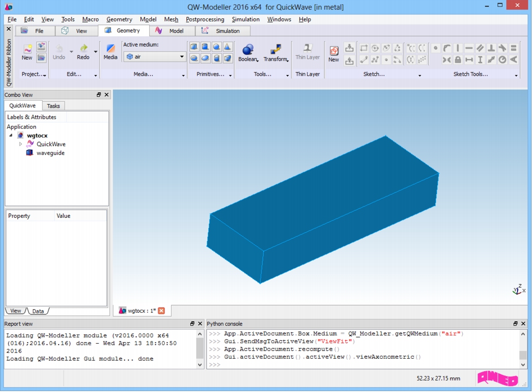Apply the perpendicular constraint sketch tool

click(x=491, y=48)
